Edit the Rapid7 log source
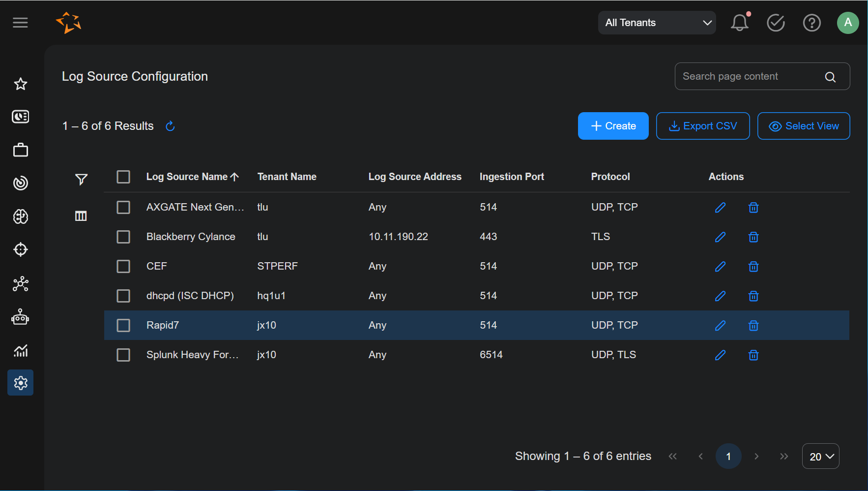 click(x=720, y=326)
